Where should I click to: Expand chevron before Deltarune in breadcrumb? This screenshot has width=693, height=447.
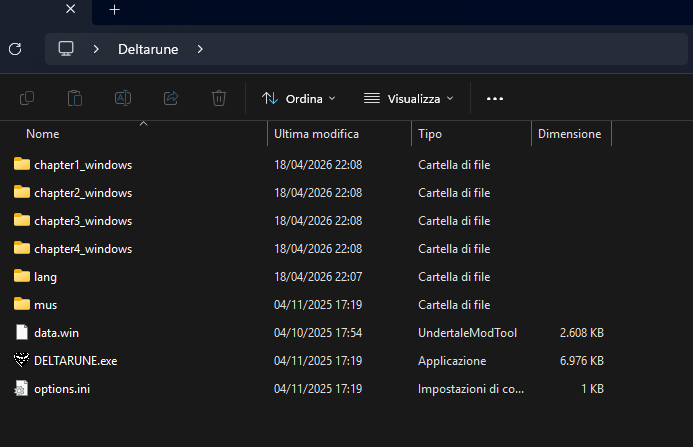(96, 49)
